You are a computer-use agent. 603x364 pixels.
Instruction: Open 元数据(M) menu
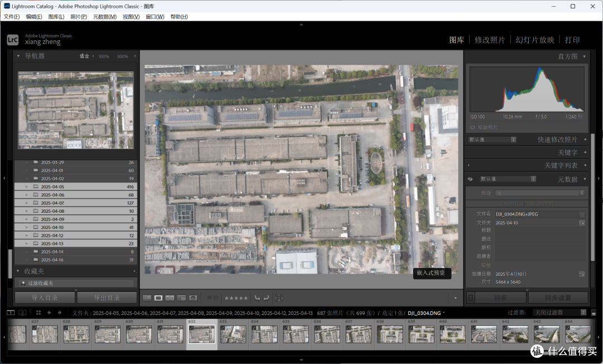coord(104,17)
